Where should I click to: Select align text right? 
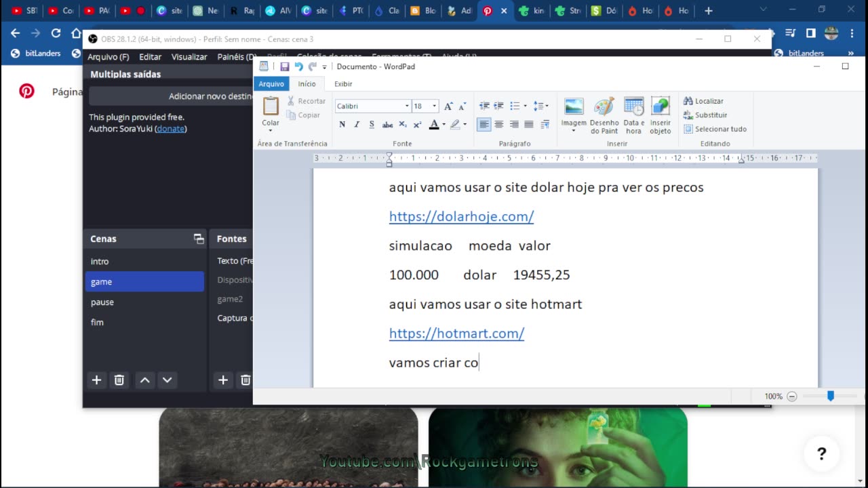click(x=514, y=125)
